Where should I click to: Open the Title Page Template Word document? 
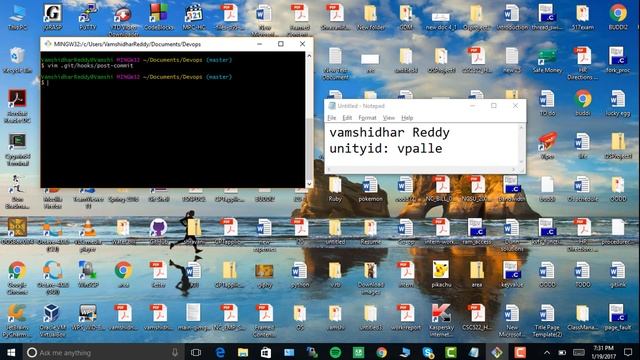click(x=547, y=320)
